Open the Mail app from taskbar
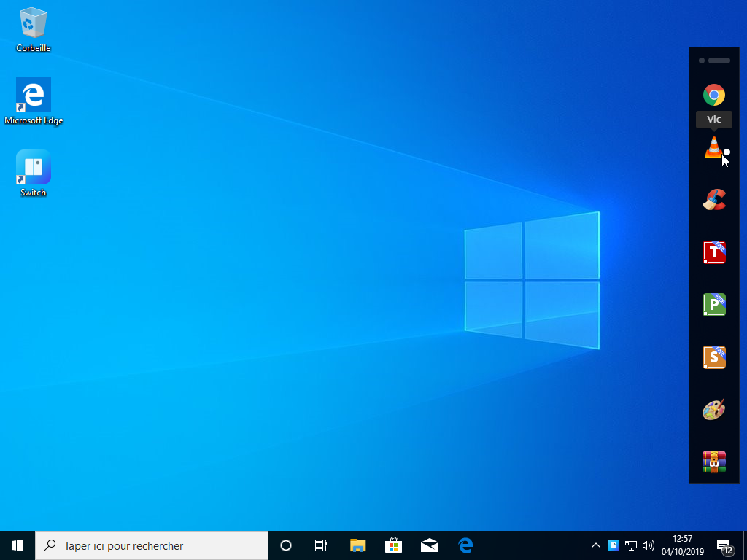 tap(429, 545)
